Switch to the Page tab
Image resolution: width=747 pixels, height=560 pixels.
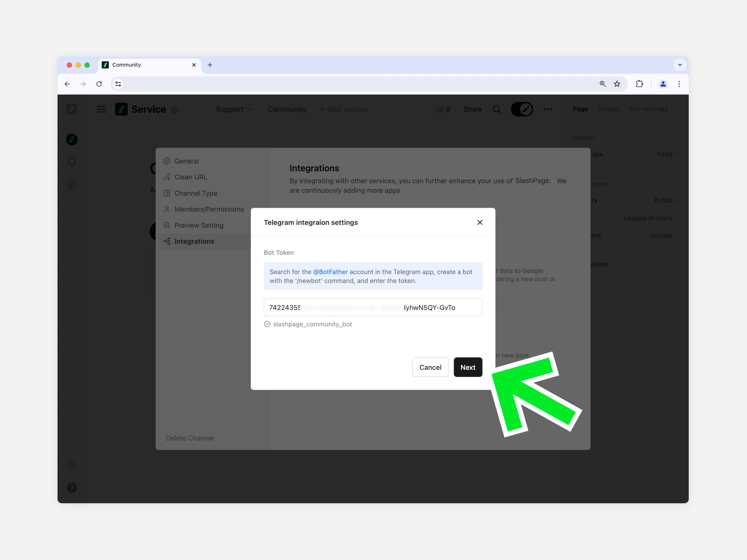pyautogui.click(x=580, y=109)
